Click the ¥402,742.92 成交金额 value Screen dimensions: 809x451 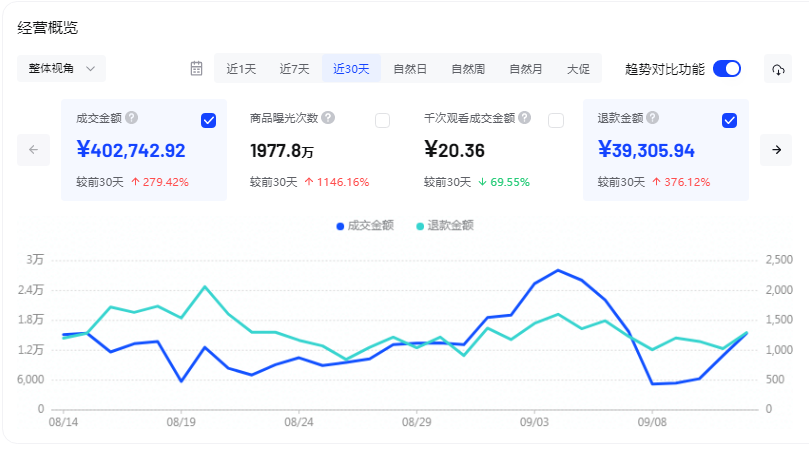tap(131, 150)
